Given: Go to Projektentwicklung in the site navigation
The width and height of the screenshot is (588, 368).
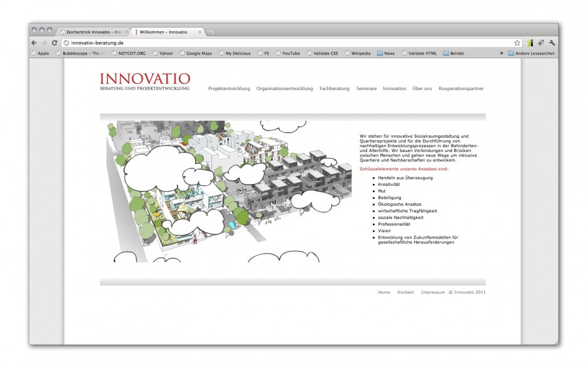Looking at the screenshot, I should coord(229,88).
